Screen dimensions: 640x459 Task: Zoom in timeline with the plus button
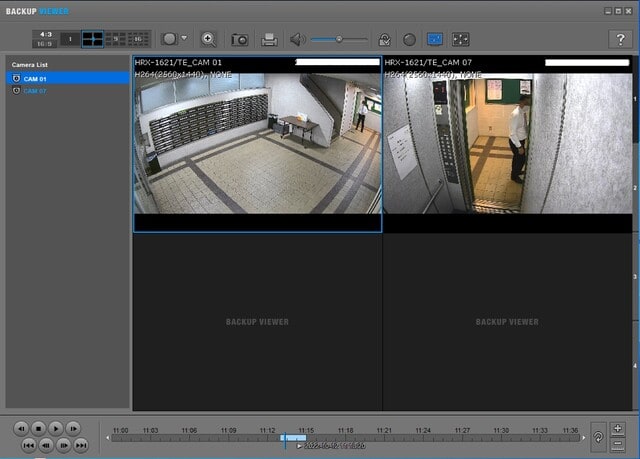coord(617,428)
